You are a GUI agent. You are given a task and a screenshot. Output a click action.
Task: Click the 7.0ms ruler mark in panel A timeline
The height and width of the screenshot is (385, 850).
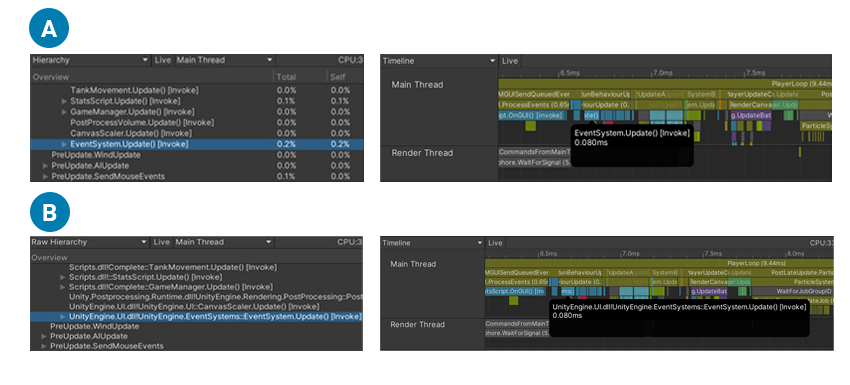coord(662,73)
